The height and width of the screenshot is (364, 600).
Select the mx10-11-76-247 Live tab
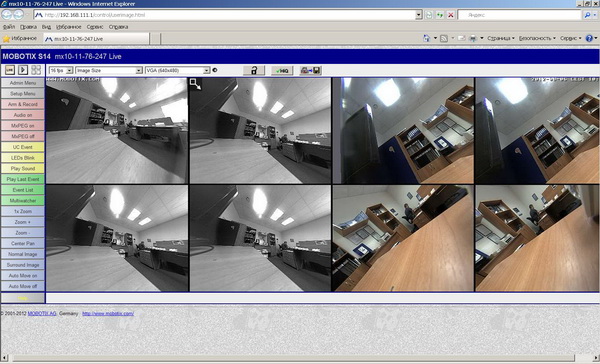96,39
